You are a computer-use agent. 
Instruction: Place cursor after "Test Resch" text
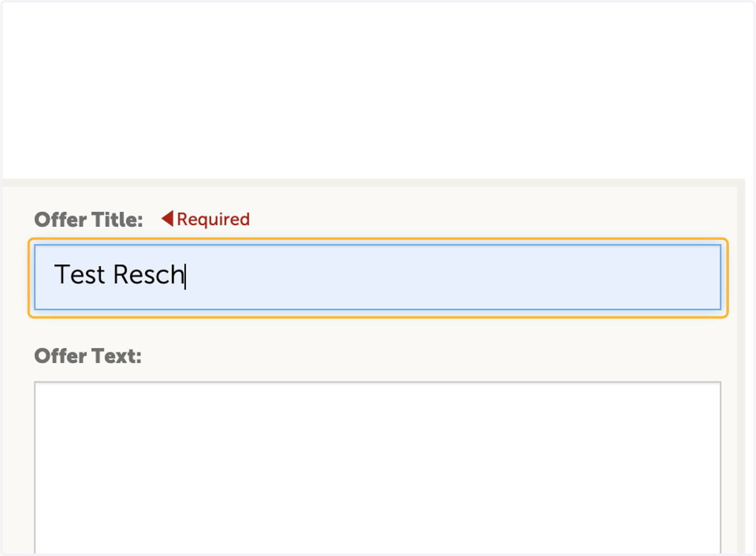click(185, 275)
